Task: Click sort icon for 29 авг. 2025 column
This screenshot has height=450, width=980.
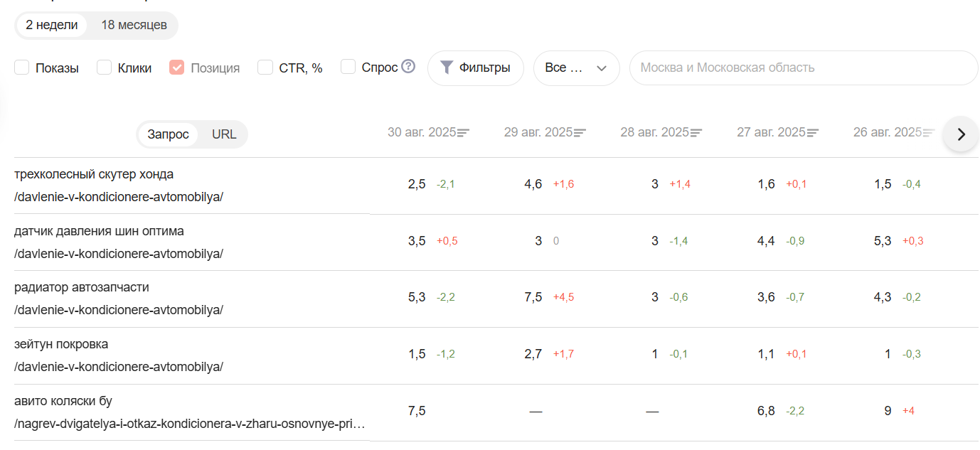Action: point(580,133)
